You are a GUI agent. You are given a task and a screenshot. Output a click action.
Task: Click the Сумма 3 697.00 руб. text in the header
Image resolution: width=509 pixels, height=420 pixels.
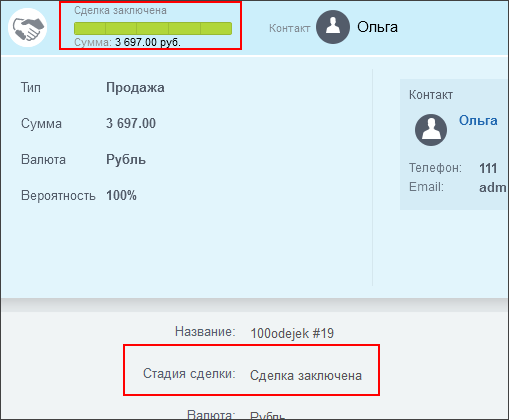[x=127, y=42]
